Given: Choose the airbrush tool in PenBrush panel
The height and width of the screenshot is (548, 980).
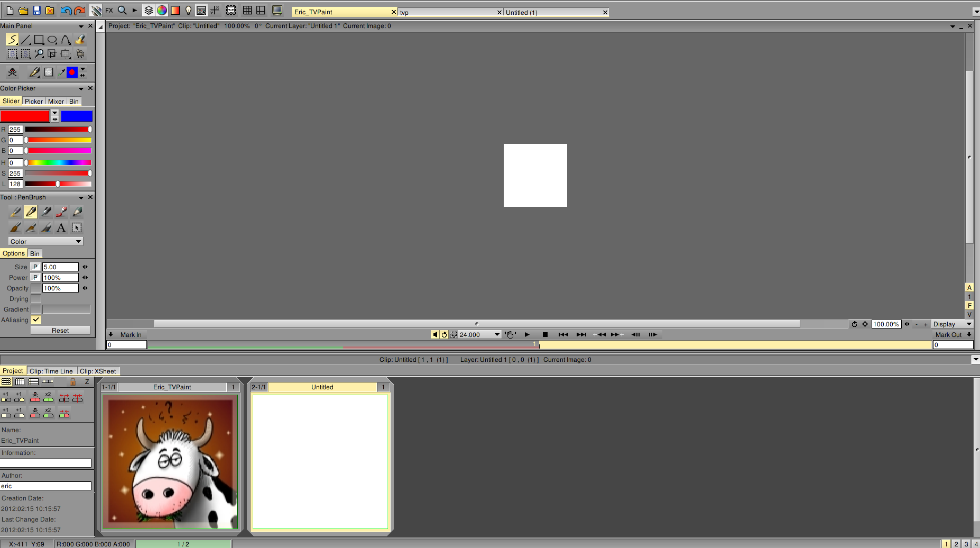Looking at the screenshot, I should tap(15, 212).
